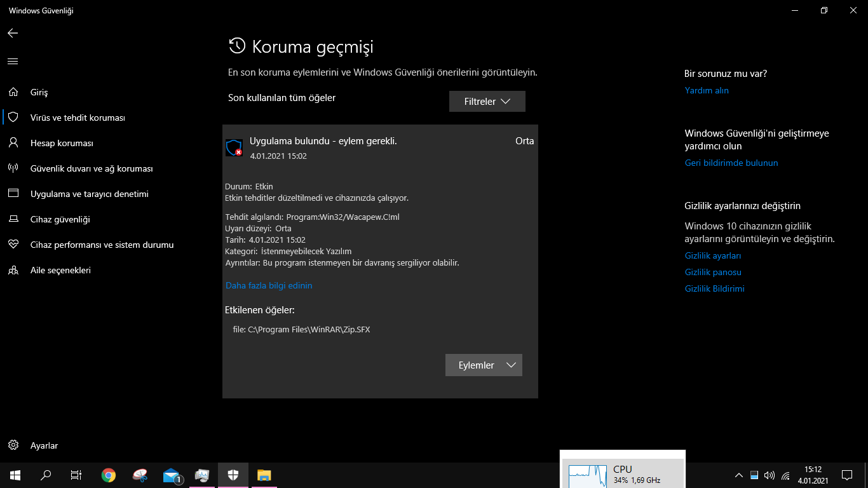This screenshot has width=868, height=488.
Task: Open File Explorer from the taskbar
Action: [264, 475]
